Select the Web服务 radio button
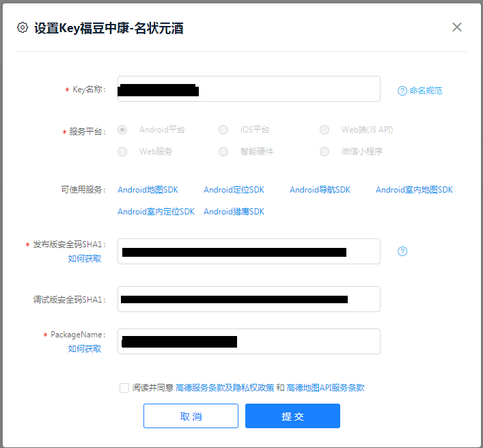483x448 pixels. (x=122, y=152)
